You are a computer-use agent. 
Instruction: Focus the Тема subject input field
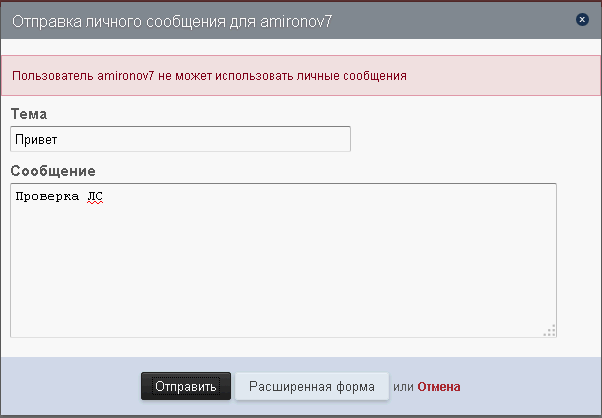(180, 139)
